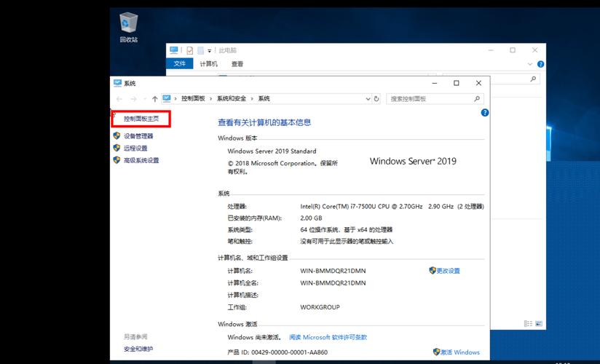Maximize the System window
This screenshot has height=364, width=600.
(x=456, y=83)
